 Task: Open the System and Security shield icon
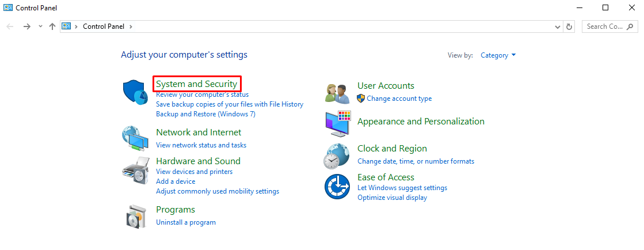pos(136,93)
